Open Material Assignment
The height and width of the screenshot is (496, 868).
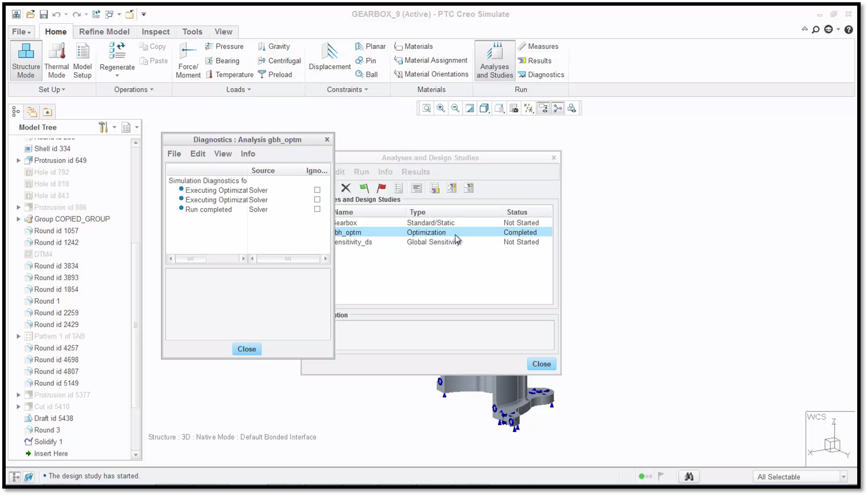[431, 60]
